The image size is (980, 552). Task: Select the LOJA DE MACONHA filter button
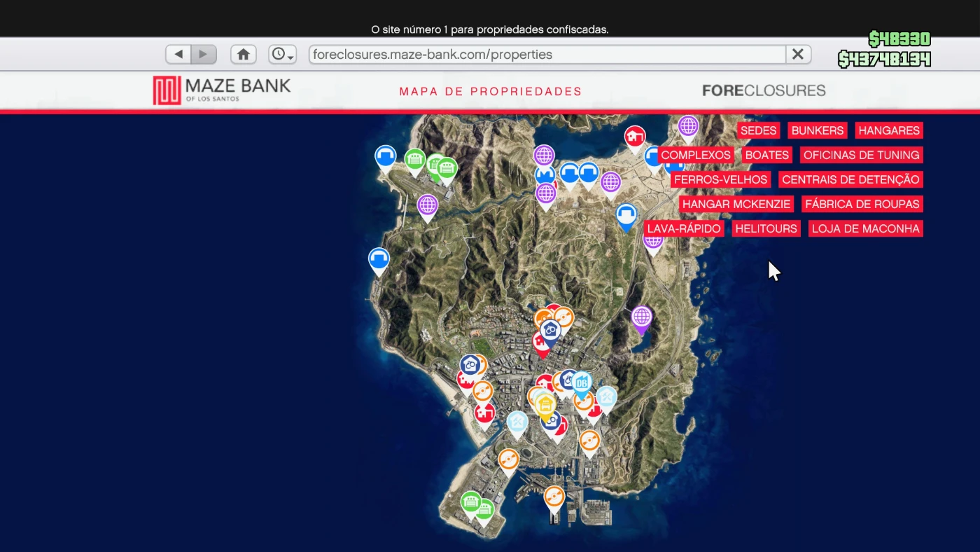coord(865,228)
